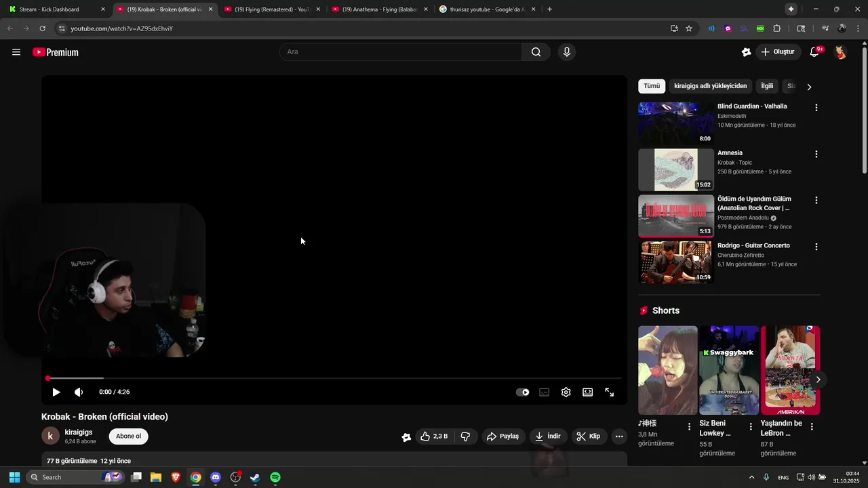Viewport: 868px width, 488px height.
Task: Click the page scrollbar
Action: coord(864,112)
